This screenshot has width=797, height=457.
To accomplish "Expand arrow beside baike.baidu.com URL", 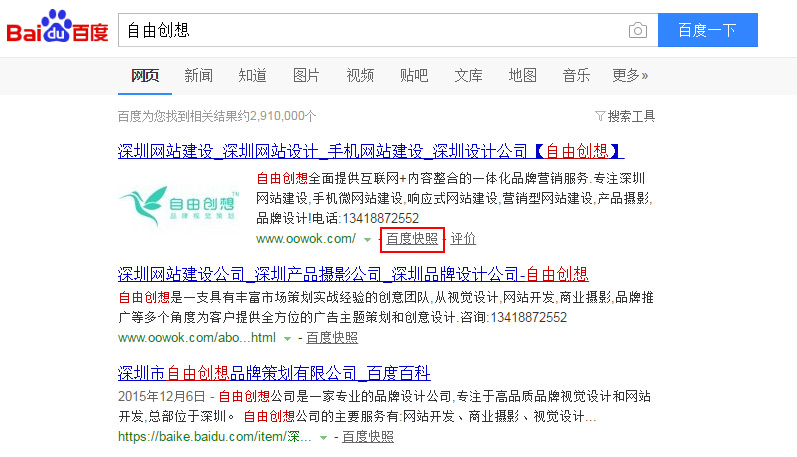I will pyautogui.click(x=323, y=438).
